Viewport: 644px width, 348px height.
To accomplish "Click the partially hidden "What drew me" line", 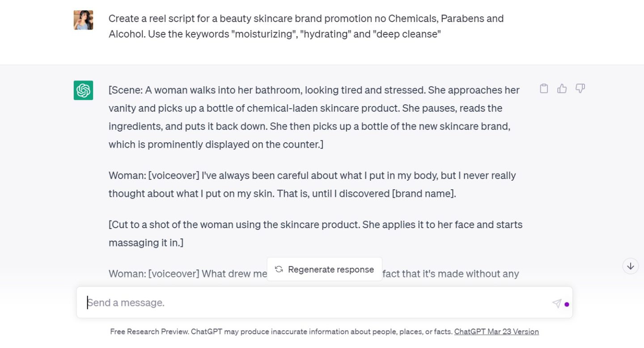I will tap(188, 274).
